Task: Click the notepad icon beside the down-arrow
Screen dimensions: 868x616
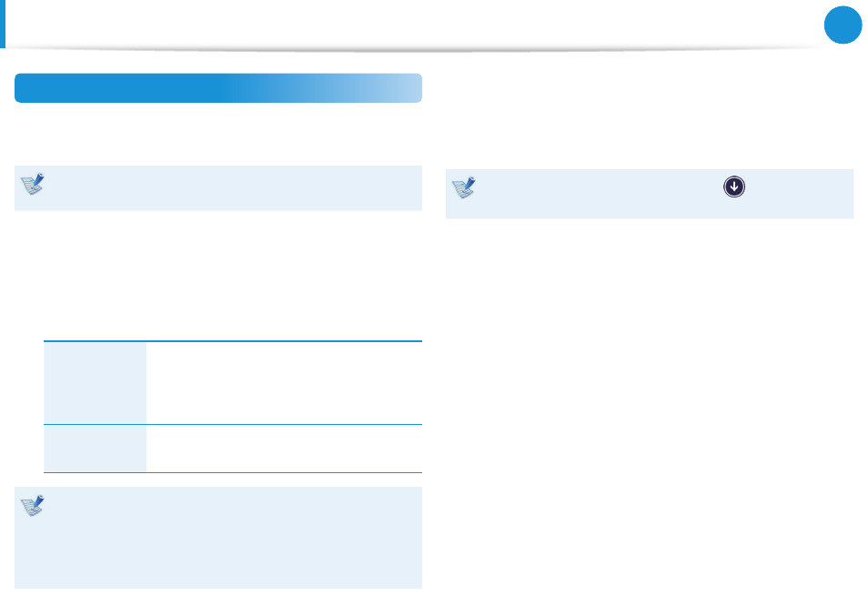Action: tap(464, 187)
